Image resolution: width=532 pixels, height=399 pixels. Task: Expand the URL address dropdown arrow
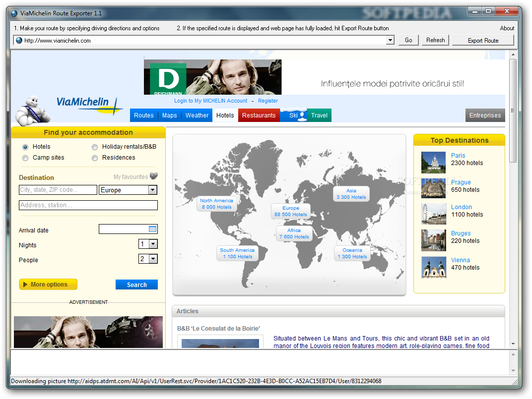pos(390,40)
